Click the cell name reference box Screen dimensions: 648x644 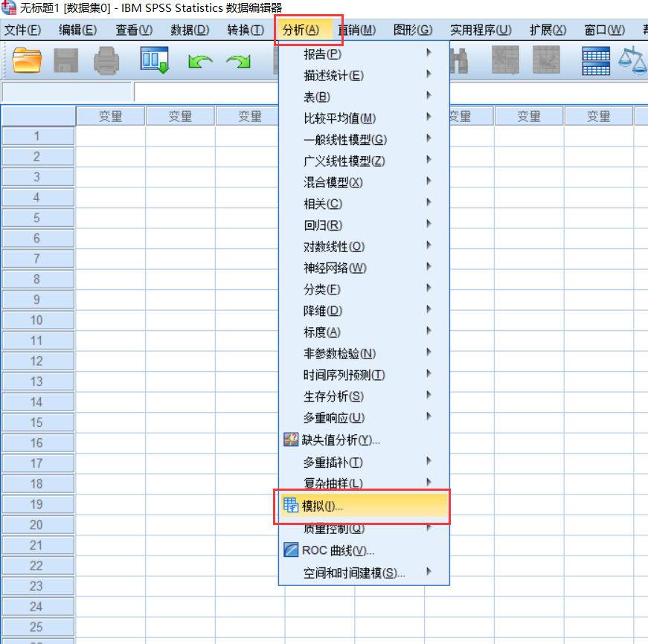67,92
